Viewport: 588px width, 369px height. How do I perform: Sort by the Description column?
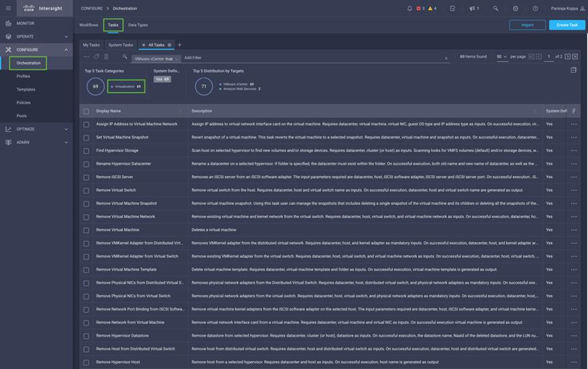(x=202, y=111)
